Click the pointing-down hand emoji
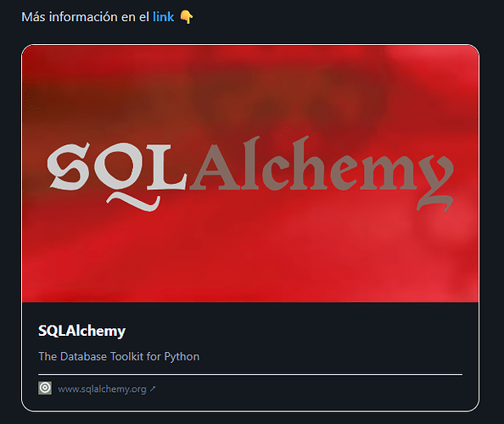This screenshot has width=504, height=424. point(187,17)
